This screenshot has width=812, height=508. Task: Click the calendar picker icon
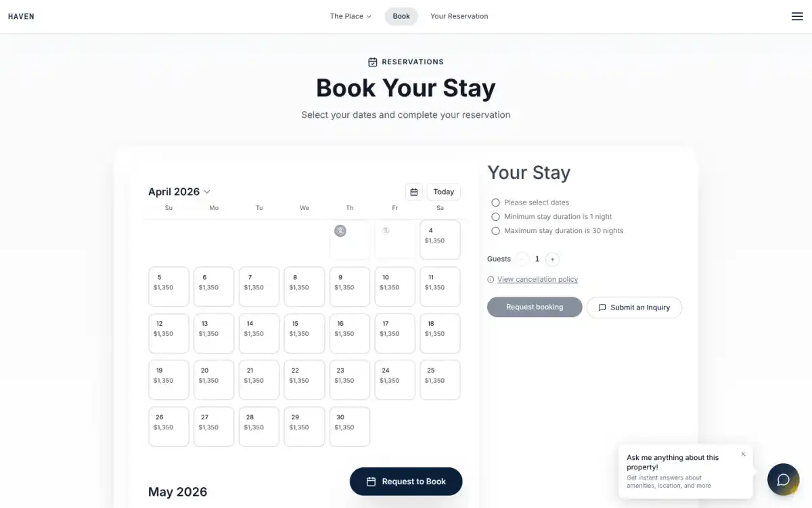pyautogui.click(x=414, y=192)
